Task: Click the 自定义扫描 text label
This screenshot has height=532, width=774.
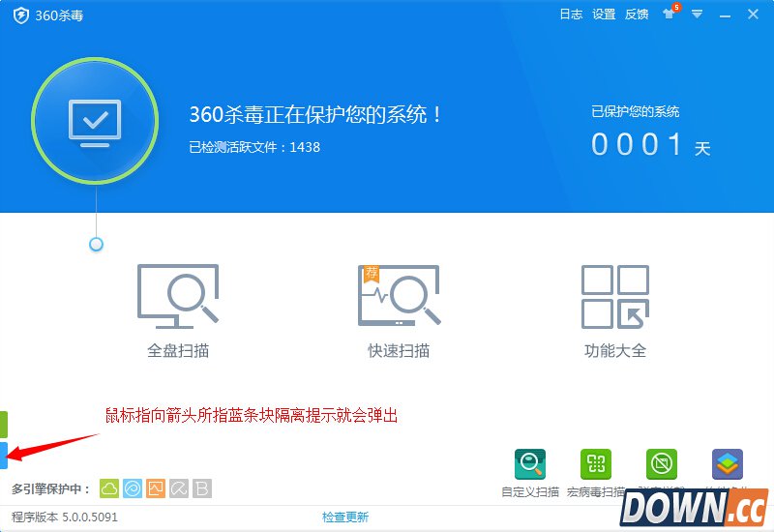Action: pos(530,492)
